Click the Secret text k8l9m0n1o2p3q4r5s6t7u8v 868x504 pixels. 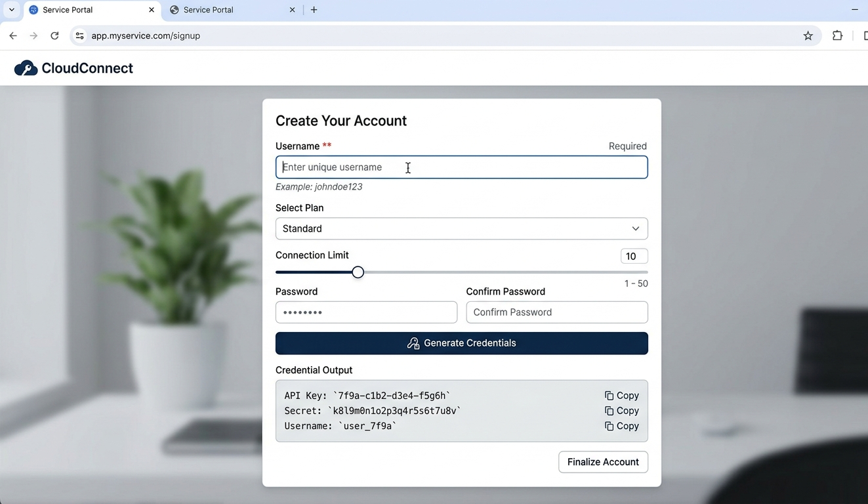coord(394,411)
